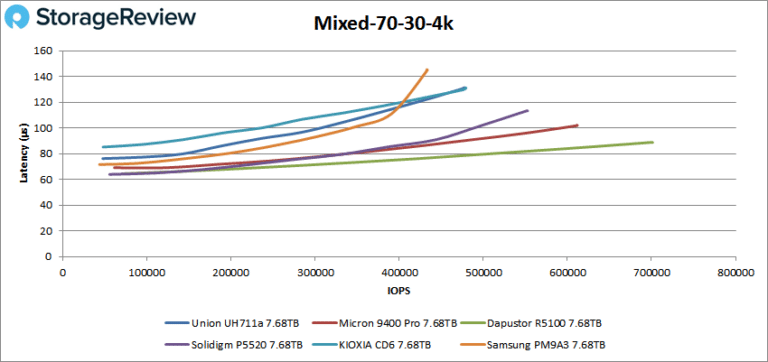This screenshot has width=768, height=362.
Task: Click the 800000 label on IOPS axis
Action: pos(735,274)
